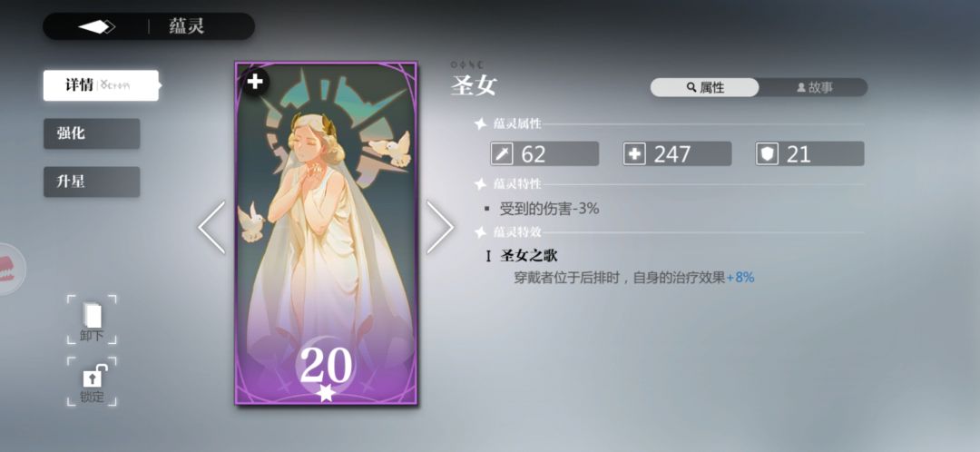Switch to the 属性 attributes tab
Viewport: 980px width, 452px height.
pos(704,87)
